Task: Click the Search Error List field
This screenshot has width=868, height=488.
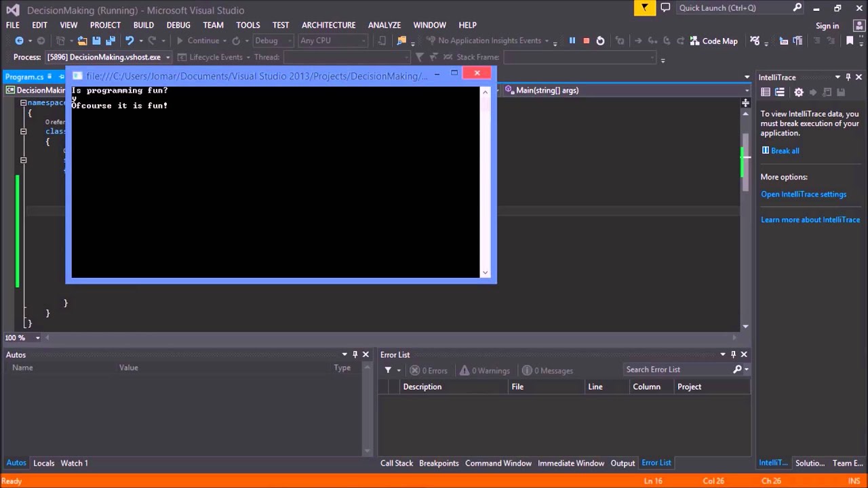Action: click(x=677, y=369)
